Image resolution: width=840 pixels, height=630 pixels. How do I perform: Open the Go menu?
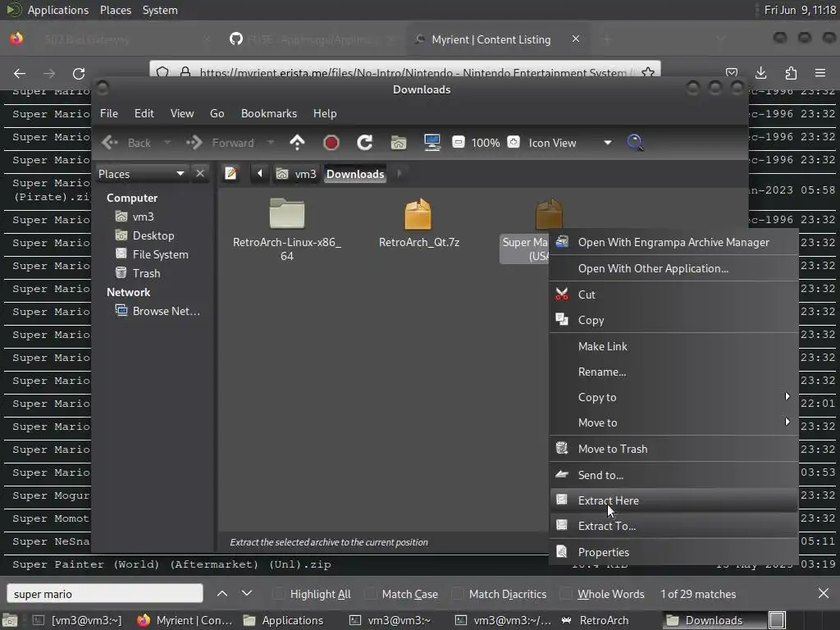[x=217, y=113]
